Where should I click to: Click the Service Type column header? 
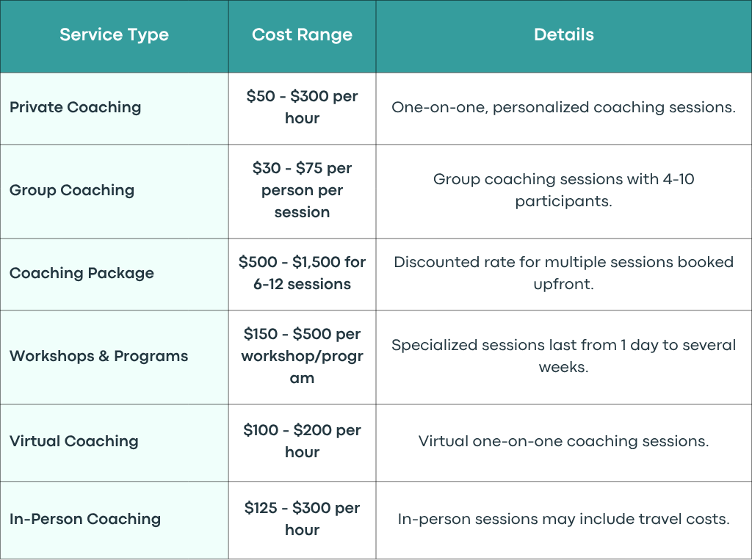pyautogui.click(x=114, y=34)
